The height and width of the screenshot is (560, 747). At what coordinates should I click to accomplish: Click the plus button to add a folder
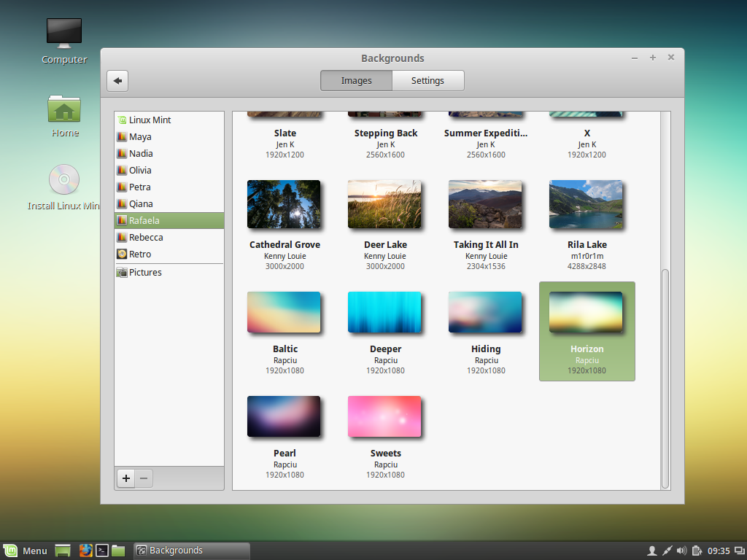click(126, 478)
